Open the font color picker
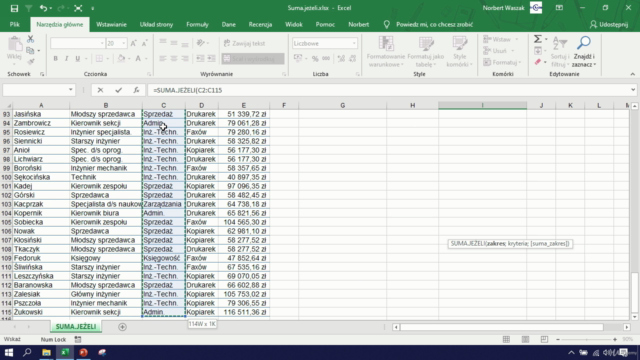Screen dimensions: 640x360 138,59
